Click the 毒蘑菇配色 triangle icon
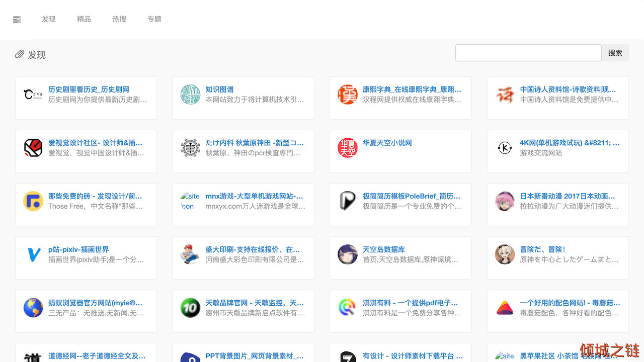Viewport: 644px width, 362px height. (505, 308)
